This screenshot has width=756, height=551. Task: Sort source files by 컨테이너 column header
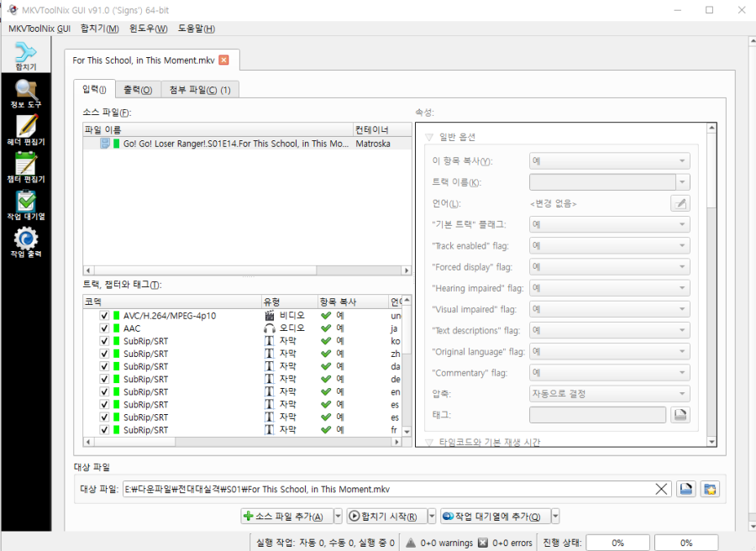click(382, 129)
